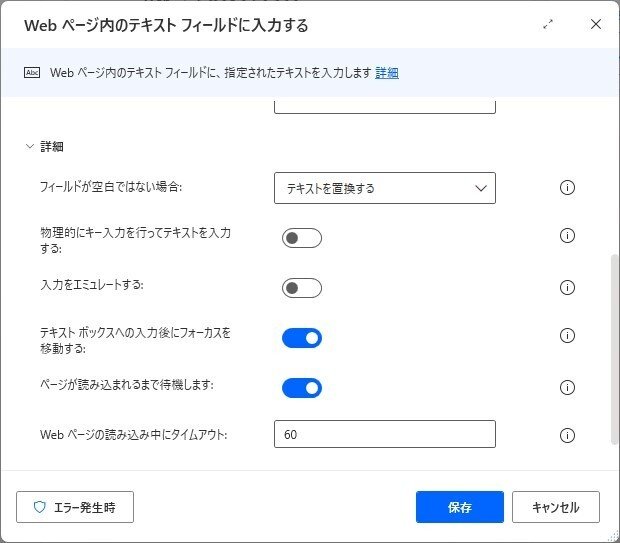Screen dimensions: 620x543
Task: Click info icon for 入力をエミュレートする
Action: (x=567, y=288)
